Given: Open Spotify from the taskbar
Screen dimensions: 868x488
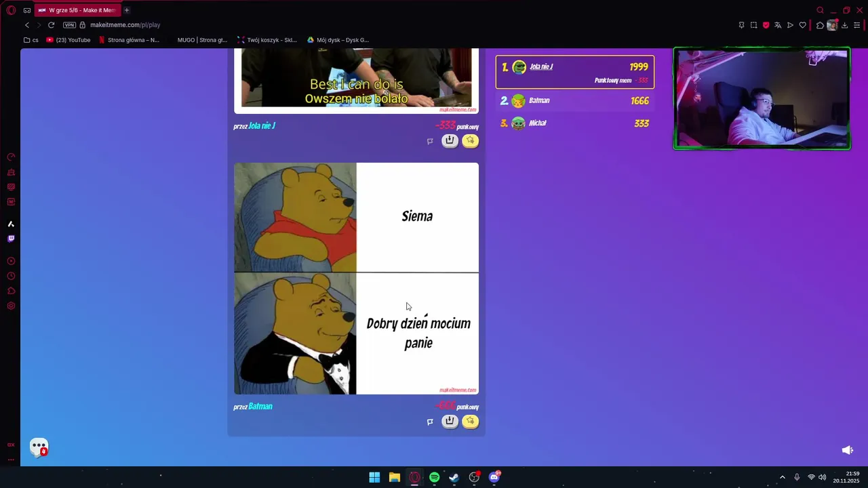Looking at the screenshot, I should pos(434,477).
